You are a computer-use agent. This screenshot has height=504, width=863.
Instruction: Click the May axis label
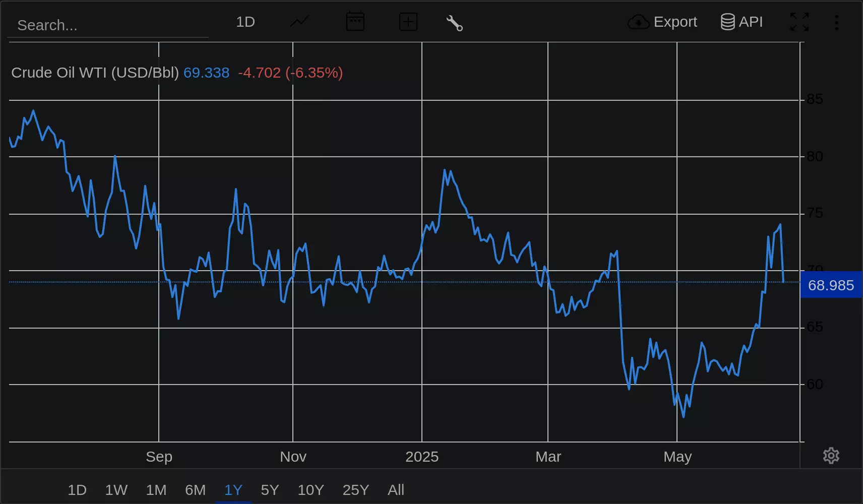coord(677,457)
